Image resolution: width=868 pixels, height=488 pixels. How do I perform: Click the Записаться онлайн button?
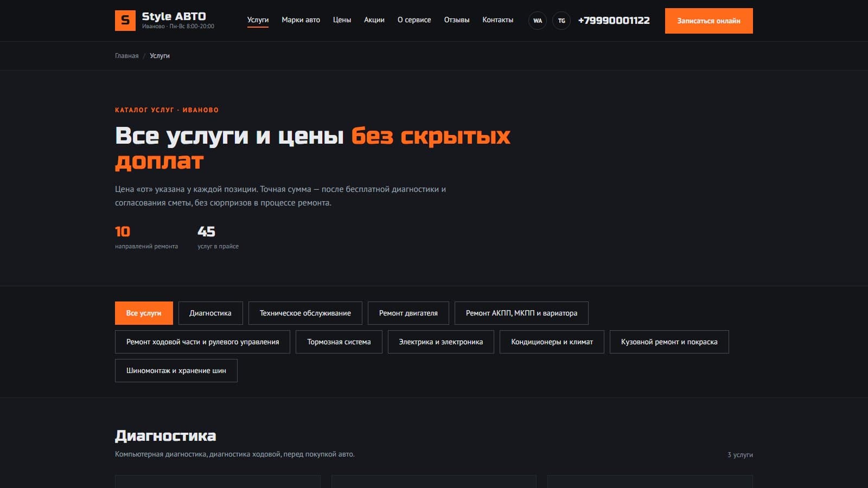[709, 21]
